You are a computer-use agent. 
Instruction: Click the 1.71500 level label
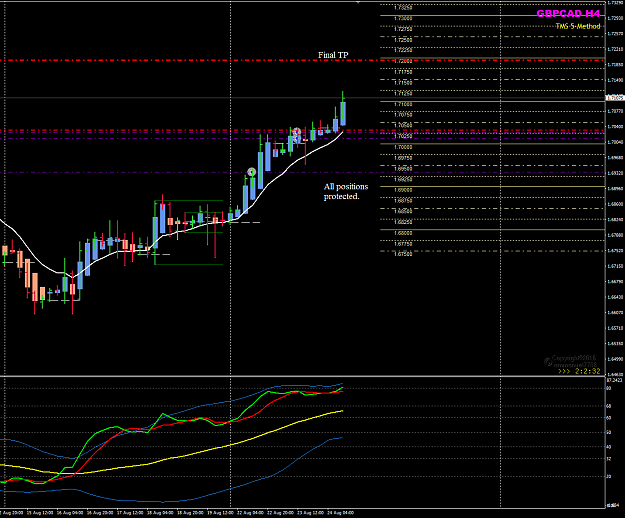(x=403, y=83)
